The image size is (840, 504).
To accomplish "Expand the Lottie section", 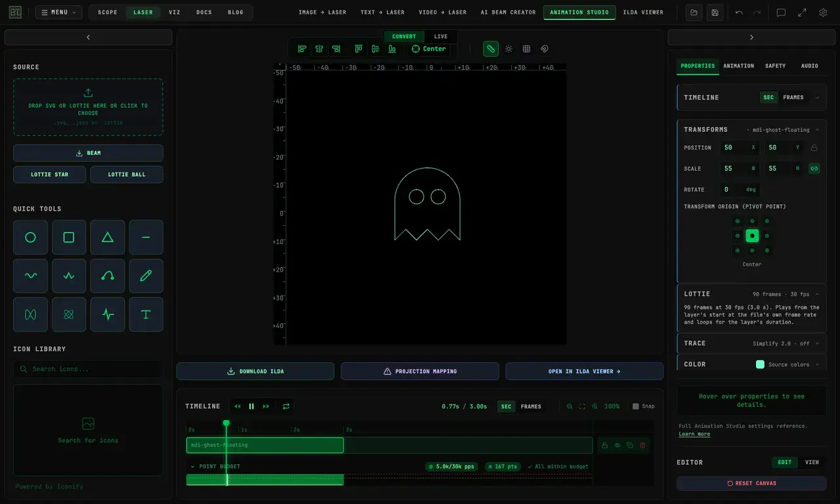I will point(817,294).
